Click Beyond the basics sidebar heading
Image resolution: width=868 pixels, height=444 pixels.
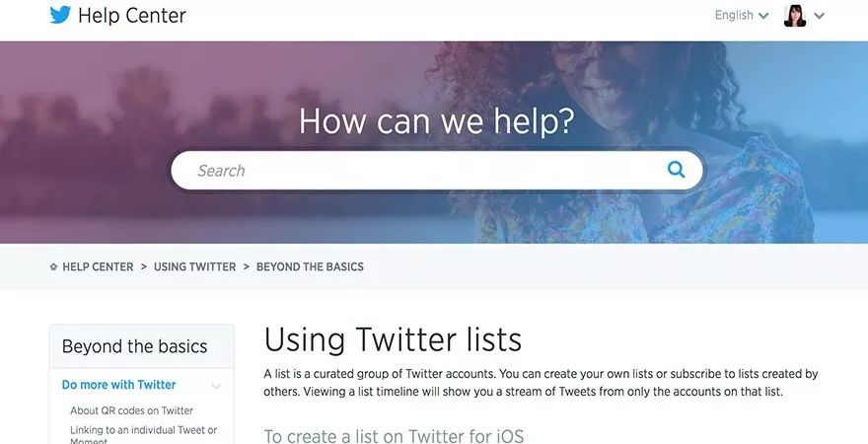tap(134, 346)
